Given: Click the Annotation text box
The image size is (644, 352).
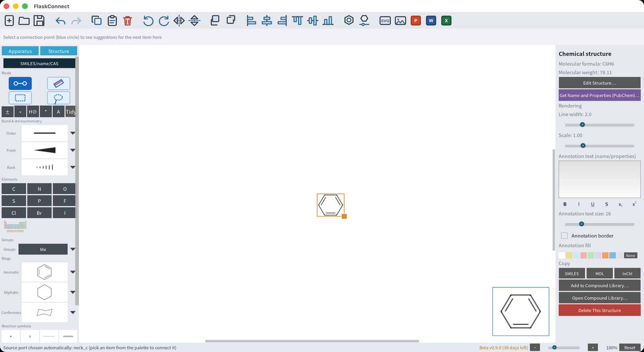Looking at the screenshot, I should 599,179.
